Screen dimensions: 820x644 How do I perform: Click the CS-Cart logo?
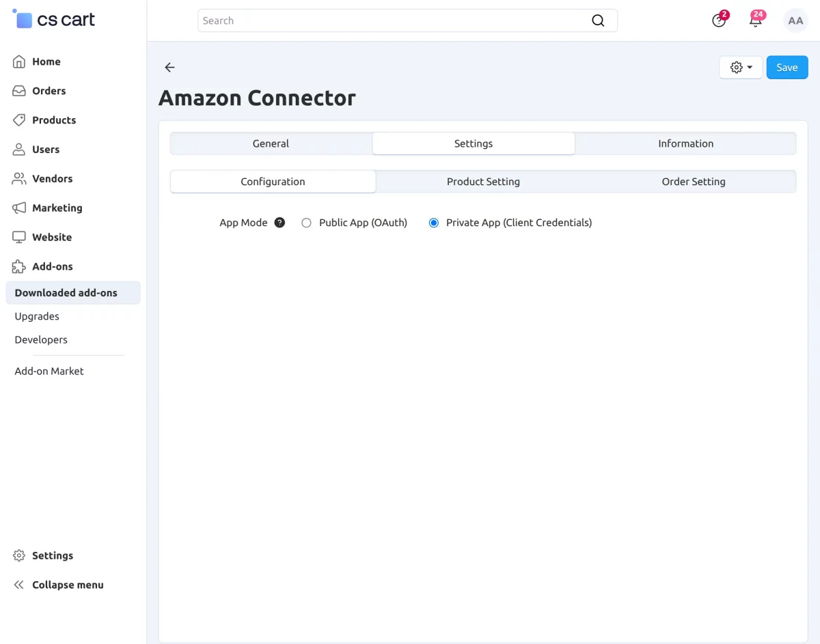coord(54,19)
